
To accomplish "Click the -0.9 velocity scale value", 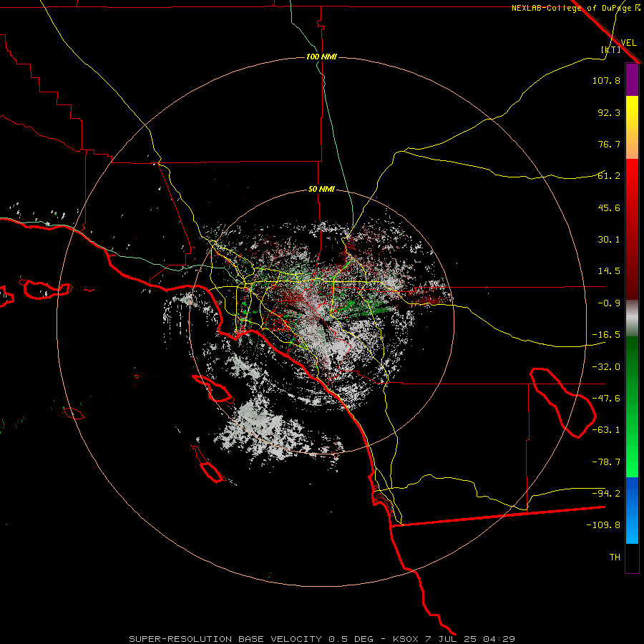I will (x=609, y=303).
